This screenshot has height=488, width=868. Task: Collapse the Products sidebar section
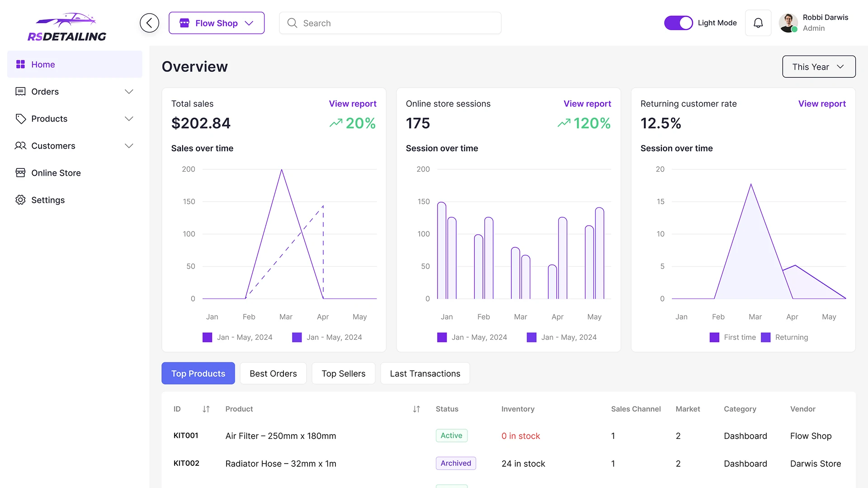click(129, 118)
